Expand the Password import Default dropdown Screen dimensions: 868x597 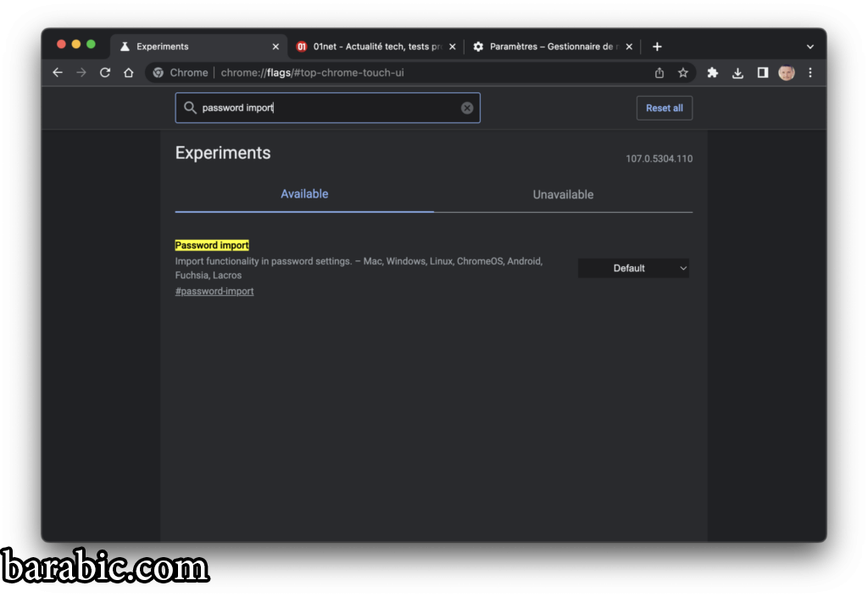point(633,268)
